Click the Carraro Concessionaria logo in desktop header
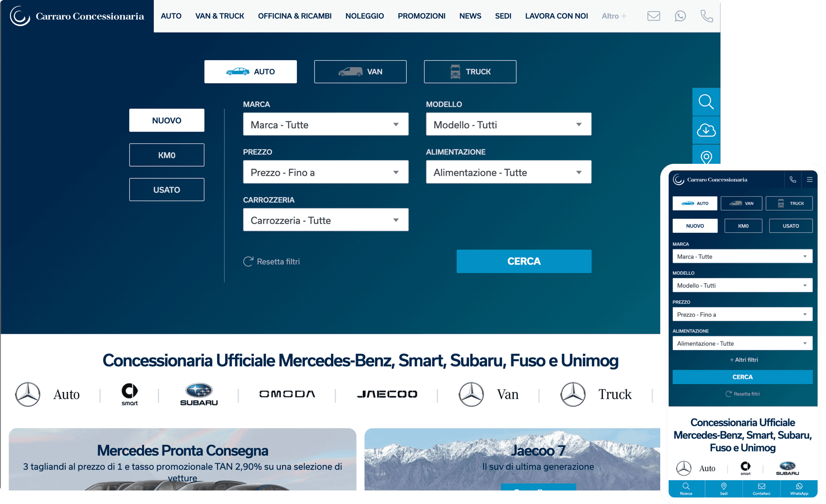This screenshot has height=504, width=826. click(77, 16)
